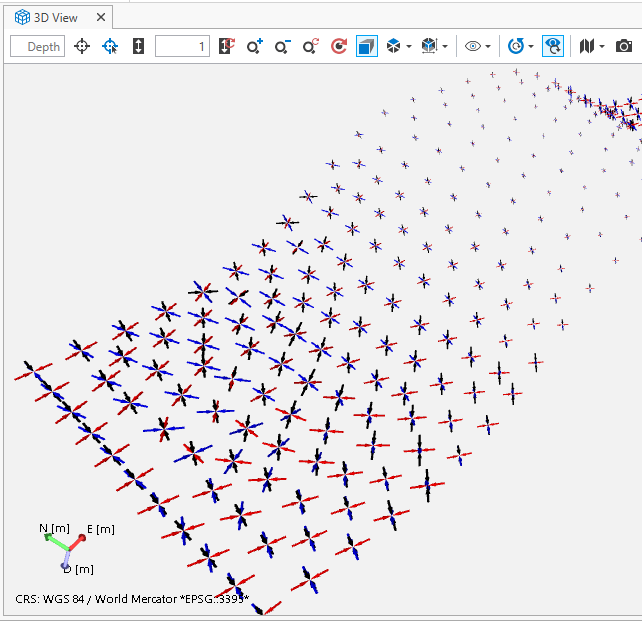The width and height of the screenshot is (642, 624).
Task: Expand the bounding box cube dropdown arrow
Action: (x=444, y=47)
